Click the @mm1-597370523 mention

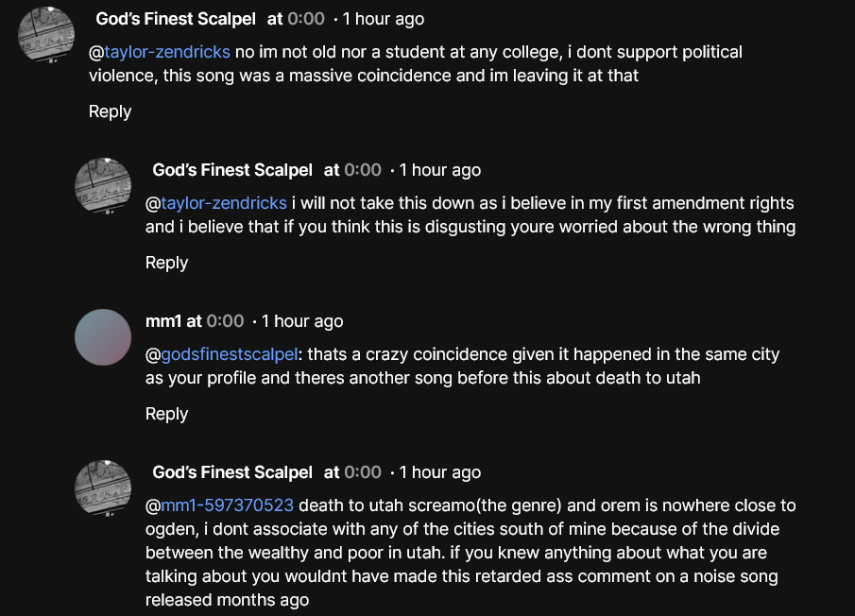click(x=219, y=505)
